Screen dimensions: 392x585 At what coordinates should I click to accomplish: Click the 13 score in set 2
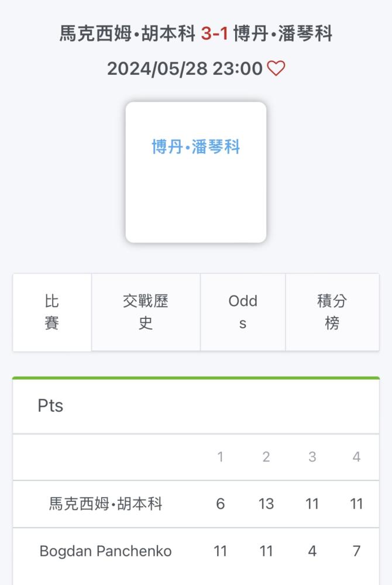coord(266,504)
